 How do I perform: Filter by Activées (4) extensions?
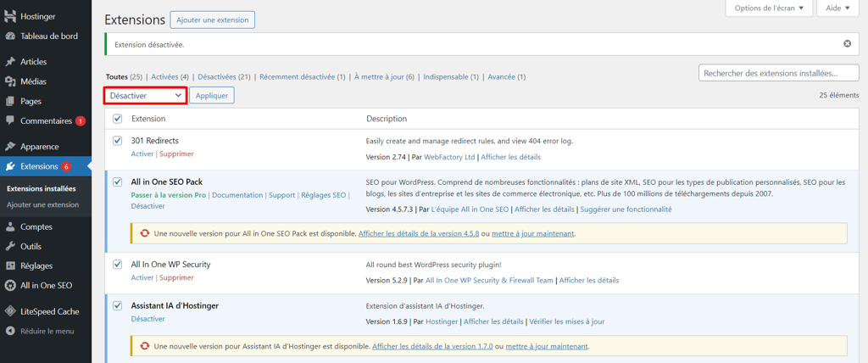tap(170, 77)
